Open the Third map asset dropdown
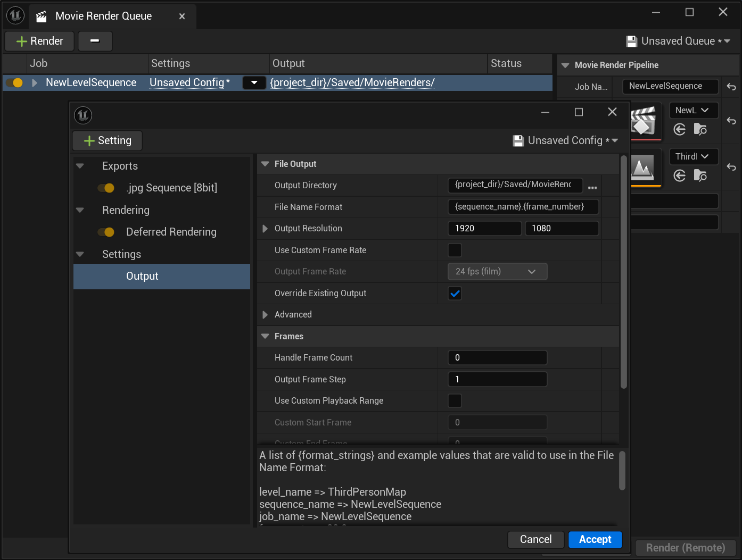 694,156
